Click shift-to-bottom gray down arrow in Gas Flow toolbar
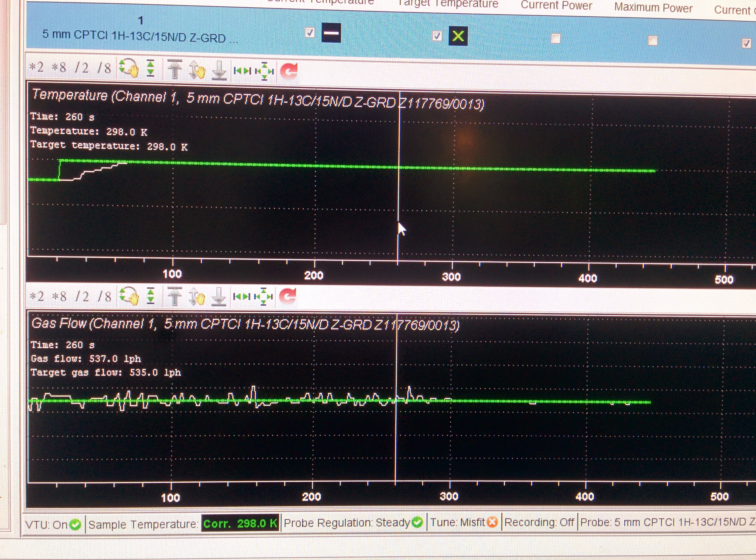This screenshot has width=756, height=560. pos(219,297)
